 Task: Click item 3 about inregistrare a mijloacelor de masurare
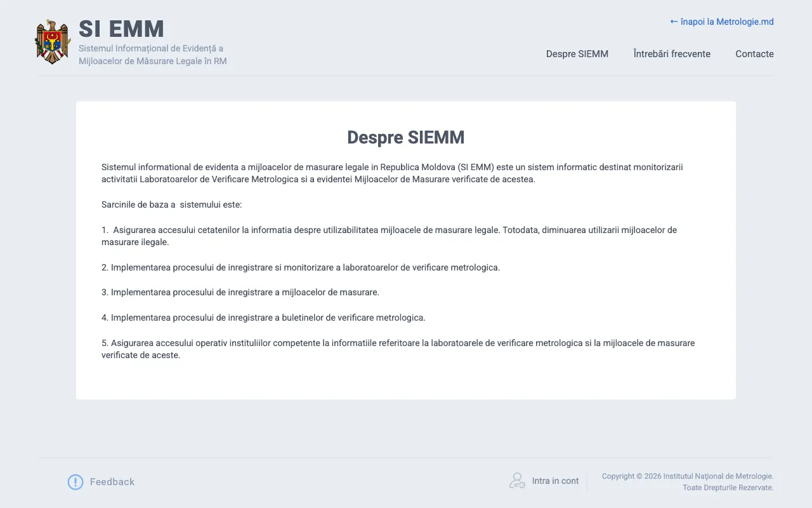pos(240,292)
